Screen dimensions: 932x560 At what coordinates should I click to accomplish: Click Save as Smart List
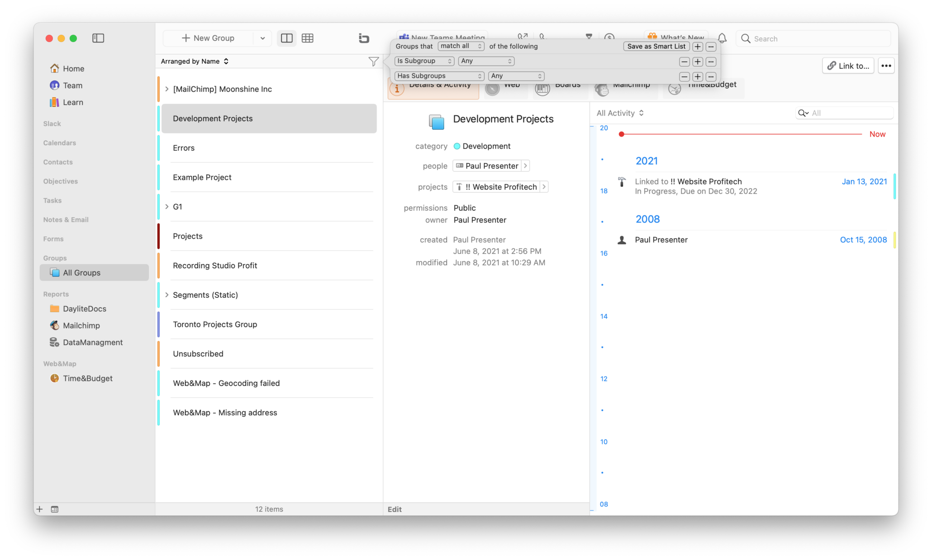[x=656, y=46]
